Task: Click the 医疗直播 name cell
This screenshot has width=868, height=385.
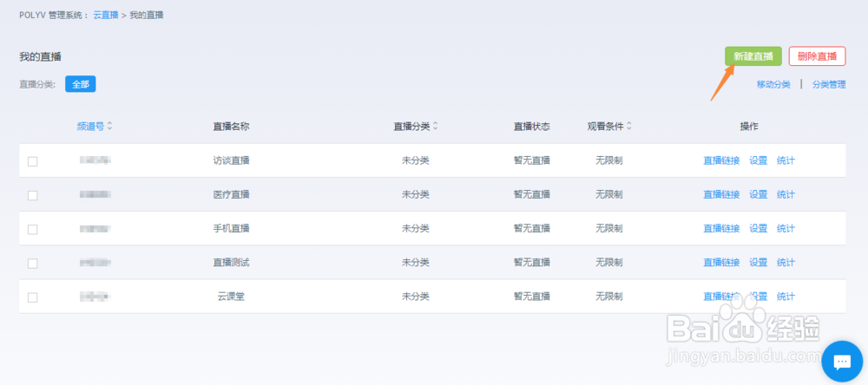Action: 232,194
